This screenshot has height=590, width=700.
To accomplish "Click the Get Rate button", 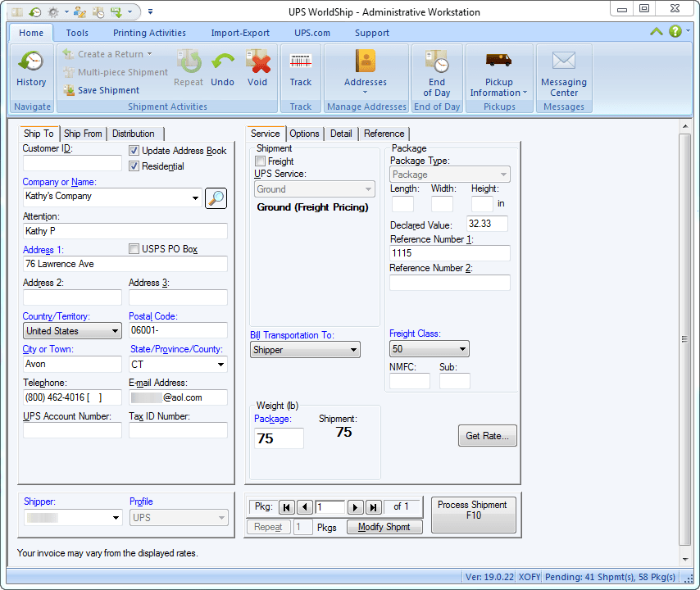I will pos(488,436).
